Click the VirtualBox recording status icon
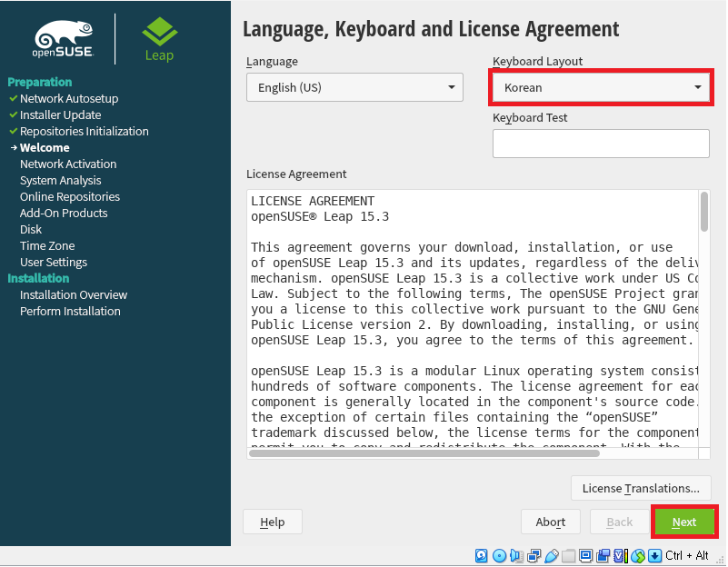 pyautogui.click(x=603, y=555)
